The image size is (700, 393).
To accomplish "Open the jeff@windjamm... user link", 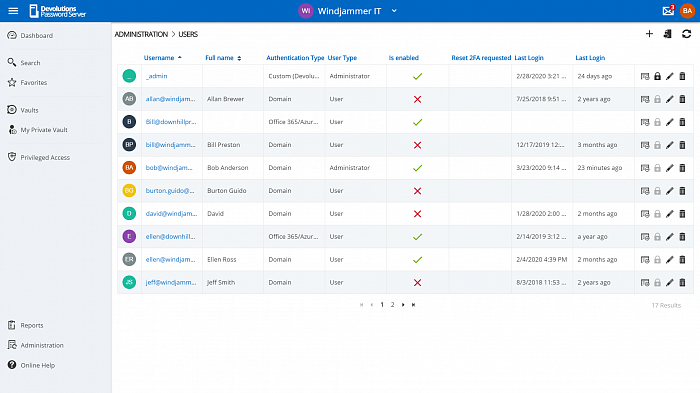I will click(171, 282).
